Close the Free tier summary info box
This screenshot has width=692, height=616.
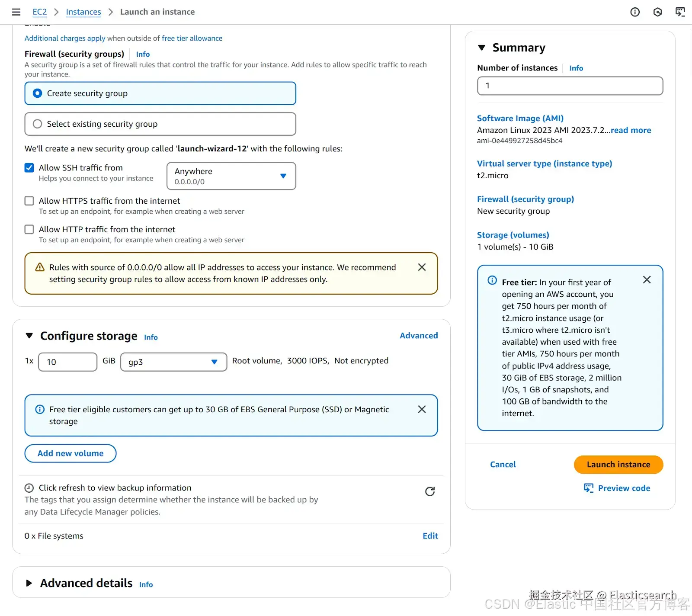tap(647, 280)
